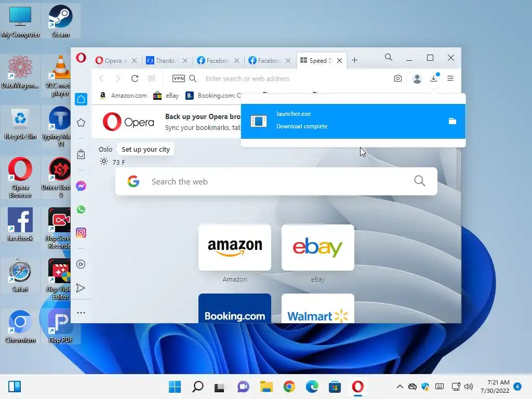Open volume control in system tray
532x399 pixels.
(469, 387)
